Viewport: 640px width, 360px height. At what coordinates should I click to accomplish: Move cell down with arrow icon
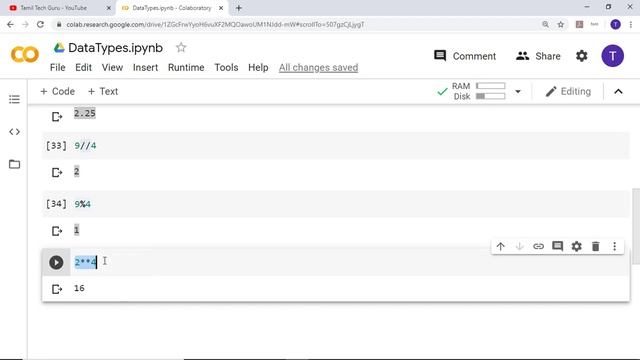pyautogui.click(x=520, y=247)
